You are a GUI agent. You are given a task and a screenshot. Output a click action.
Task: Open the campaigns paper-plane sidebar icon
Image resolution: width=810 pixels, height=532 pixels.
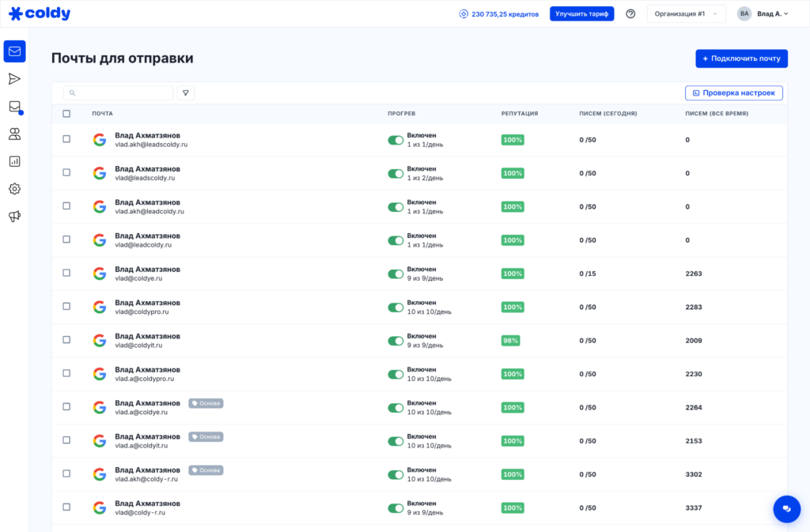(14, 79)
